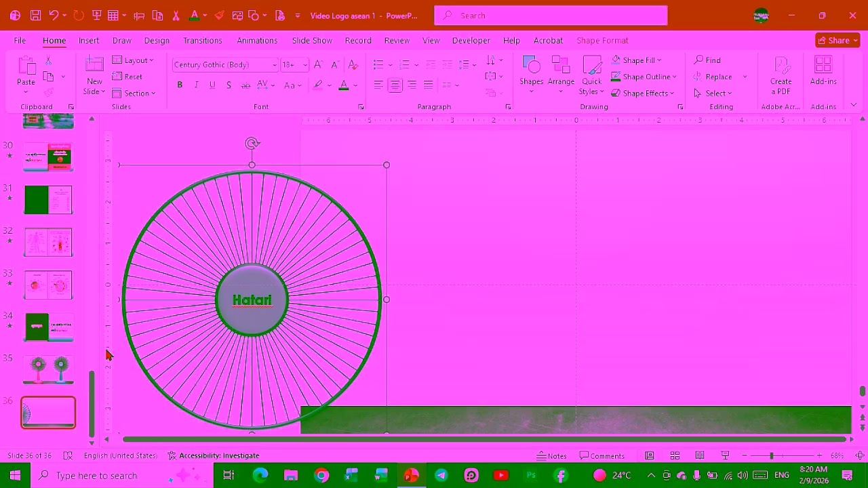Open the Shape Format tab
868x488 pixels.
[602, 40]
